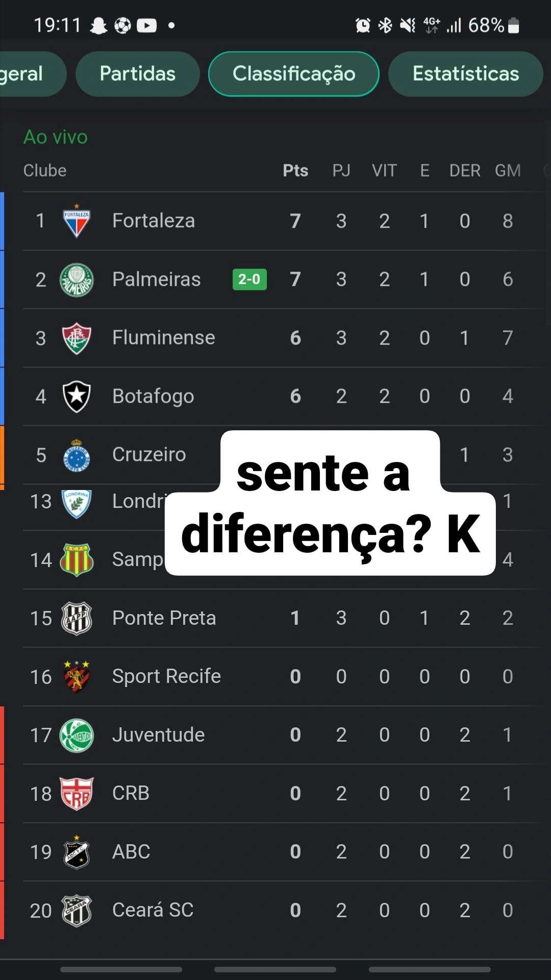This screenshot has width=551, height=980.
Task: Tap the Ceará SC crest
Action: pyautogui.click(x=77, y=911)
